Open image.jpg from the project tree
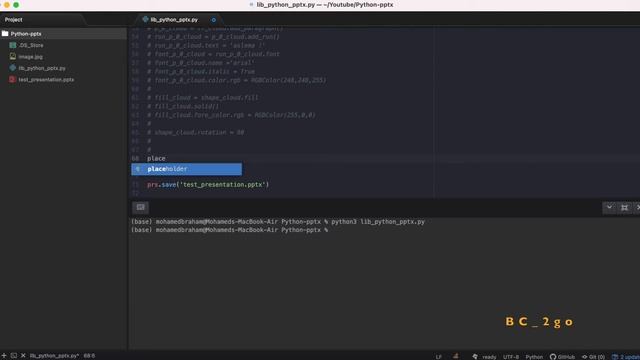Viewport: 640px width, 360px height. tap(31, 57)
